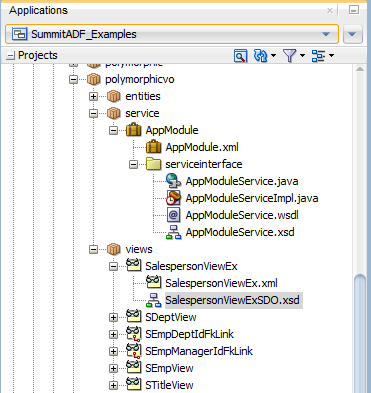Open the Refresh dropdown arrow
The height and width of the screenshot is (393, 371).
pyautogui.click(x=274, y=56)
